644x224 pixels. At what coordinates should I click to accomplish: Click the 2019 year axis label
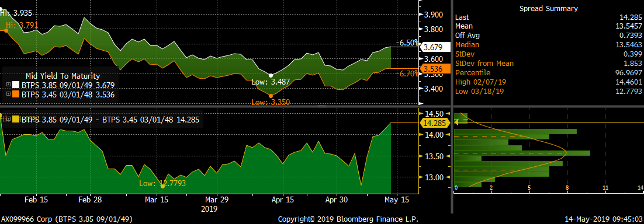point(209,209)
